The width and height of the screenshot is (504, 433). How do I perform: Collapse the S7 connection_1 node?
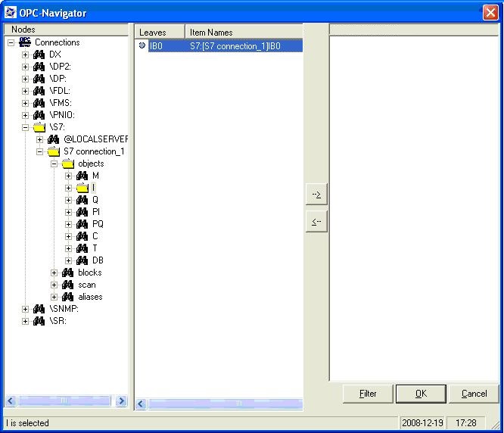[39, 151]
